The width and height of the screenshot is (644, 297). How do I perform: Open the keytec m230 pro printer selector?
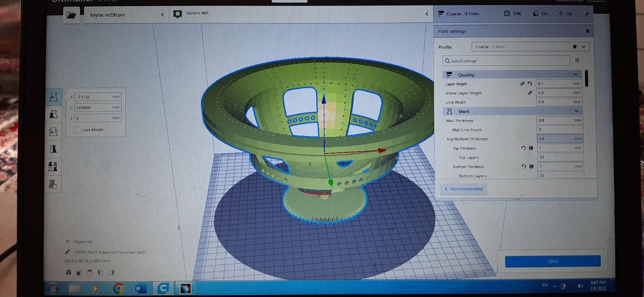[126, 15]
